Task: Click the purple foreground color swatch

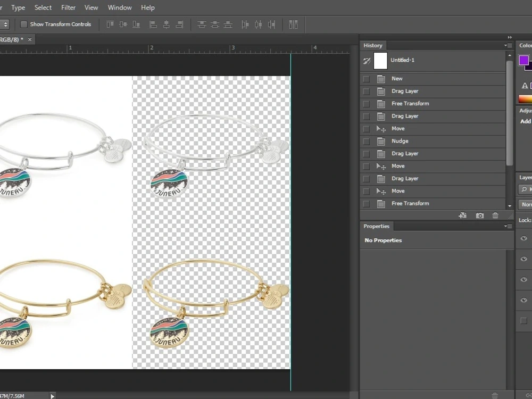Action: [x=523, y=61]
